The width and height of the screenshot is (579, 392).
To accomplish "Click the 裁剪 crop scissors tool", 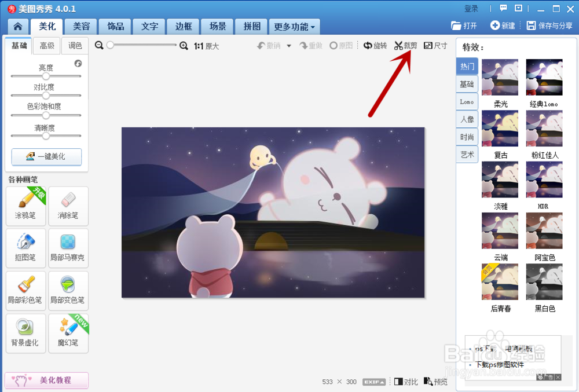I will [405, 45].
